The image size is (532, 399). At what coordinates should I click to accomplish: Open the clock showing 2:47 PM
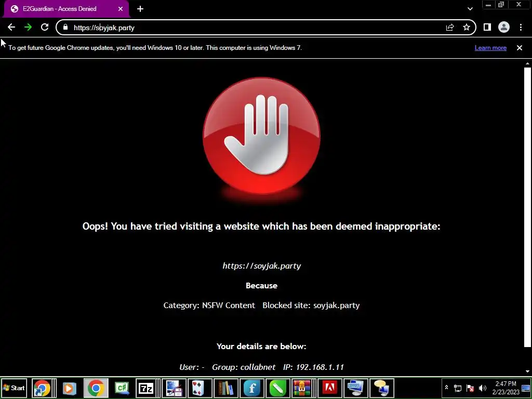click(506, 388)
